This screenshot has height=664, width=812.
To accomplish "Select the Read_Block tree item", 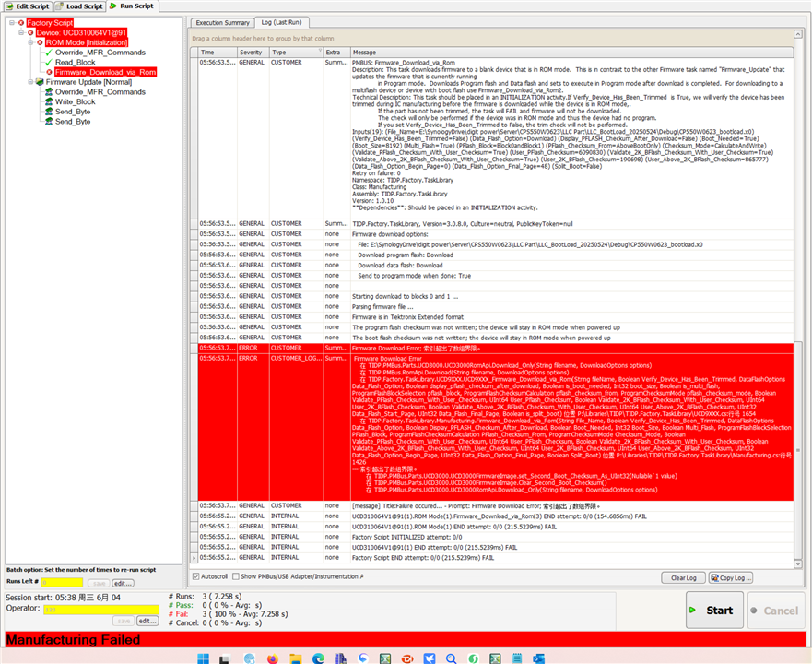I will (x=75, y=62).
